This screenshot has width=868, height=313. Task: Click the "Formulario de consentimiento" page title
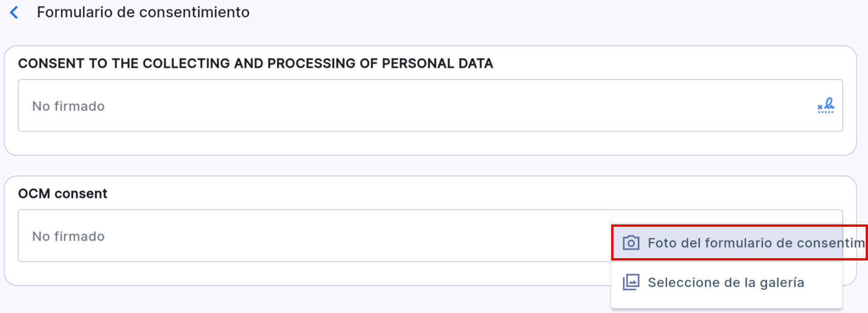[143, 12]
